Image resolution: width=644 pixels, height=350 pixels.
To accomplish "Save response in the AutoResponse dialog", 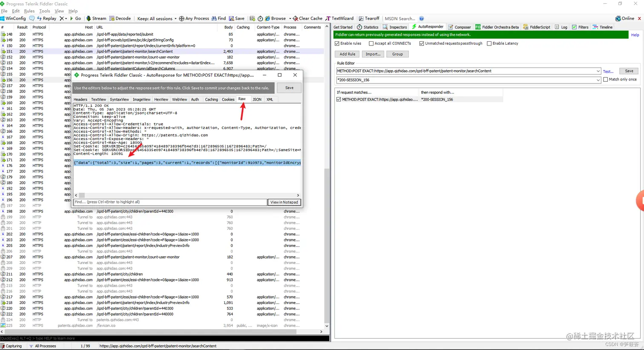I will click(289, 88).
